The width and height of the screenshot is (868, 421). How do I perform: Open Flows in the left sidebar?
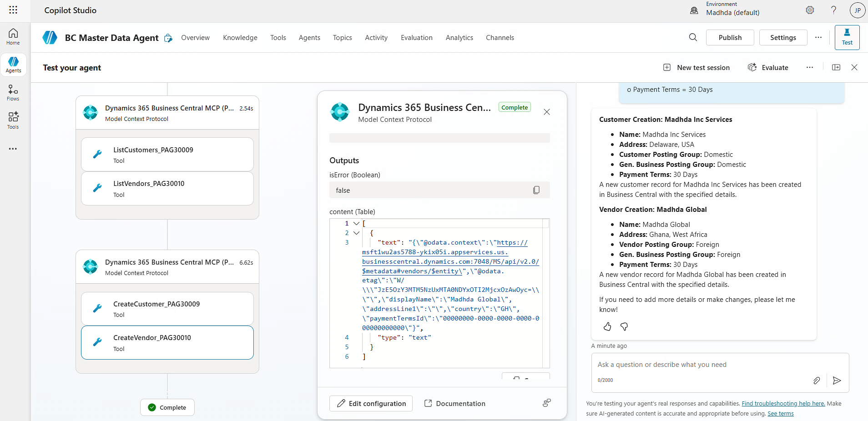pyautogui.click(x=13, y=92)
